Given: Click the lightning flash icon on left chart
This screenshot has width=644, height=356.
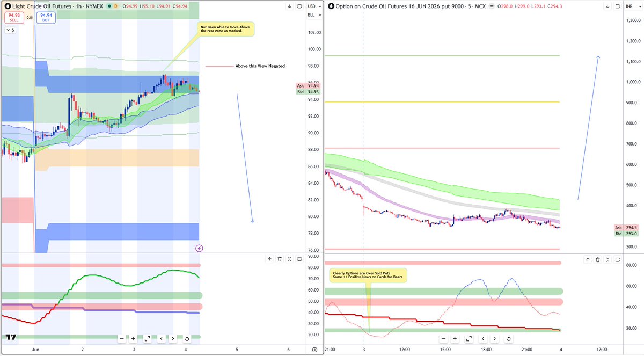Looking at the screenshot, I should coord(199,248).
